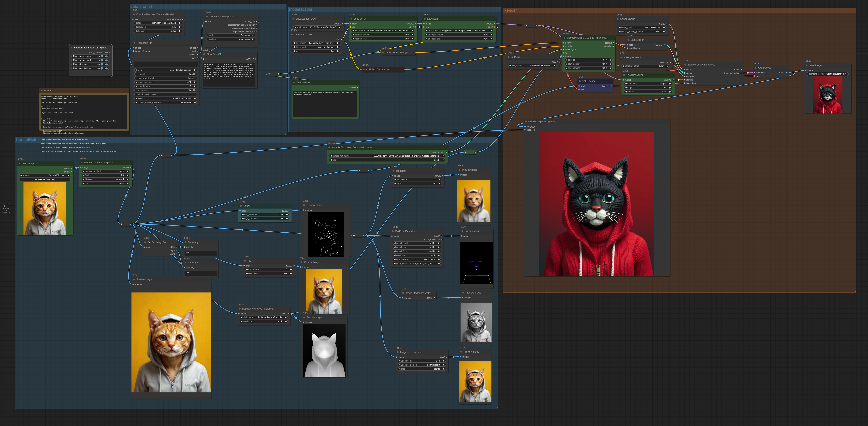Click the SamplerCustomAdvanced node collapse dot

click(685, 65)
